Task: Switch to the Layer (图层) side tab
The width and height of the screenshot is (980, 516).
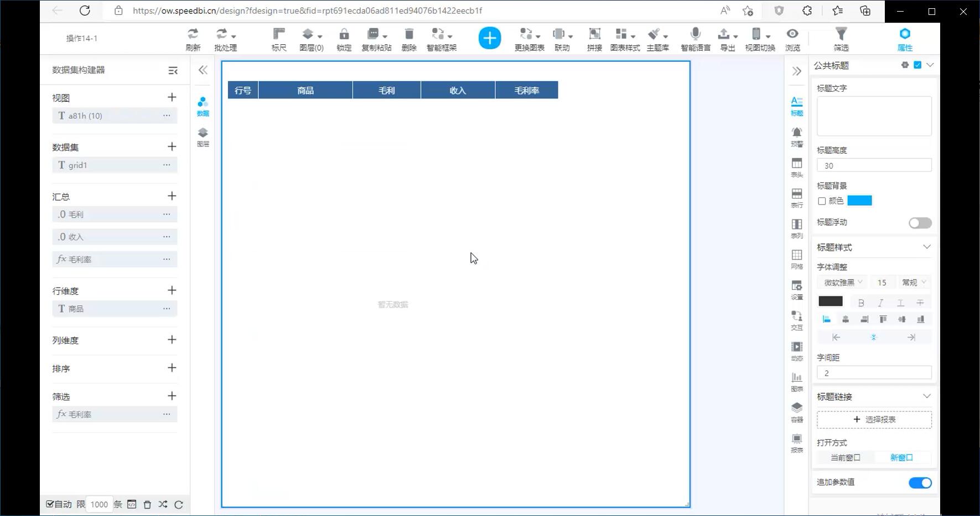Action: coord(203,137)
